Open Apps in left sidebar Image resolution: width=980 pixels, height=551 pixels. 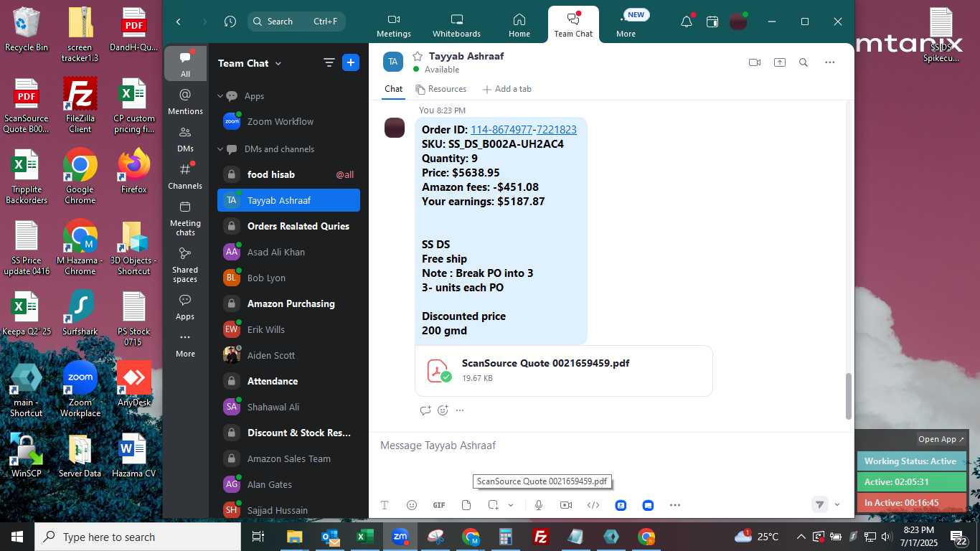point(185,307)
